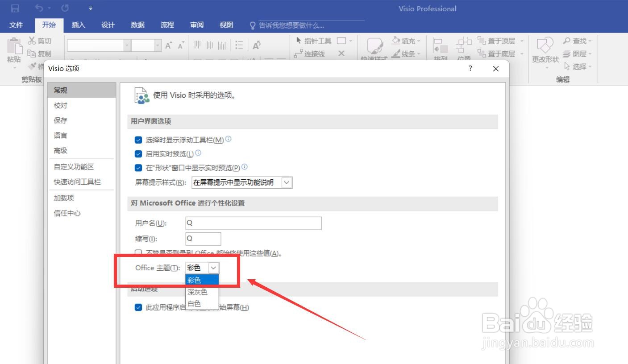Select 高级 in options sidebar
Screen dimensions: 628x364
81,151
